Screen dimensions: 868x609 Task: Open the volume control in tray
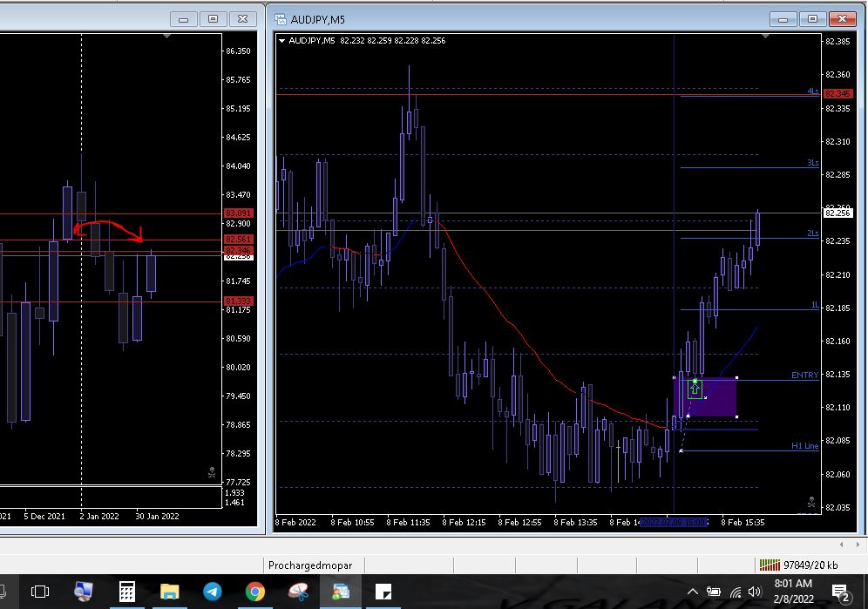(x=755, y=592)
